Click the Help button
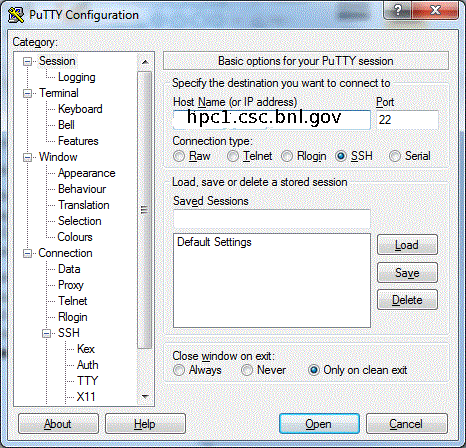This screenshot has width=466, height=448. point(145,424)
